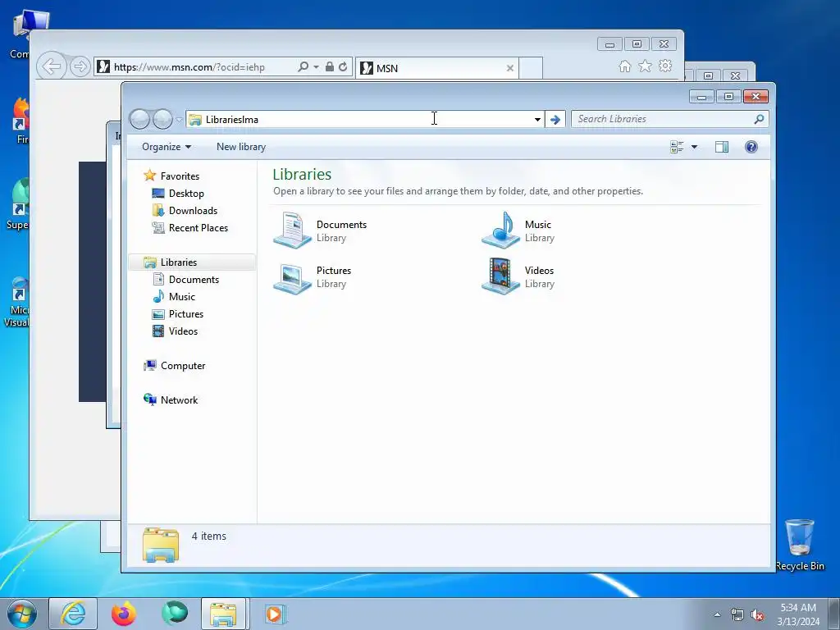Select Documents in navigation pane
Viewport: 840px width, 630px height.
[x=194, y=280]
